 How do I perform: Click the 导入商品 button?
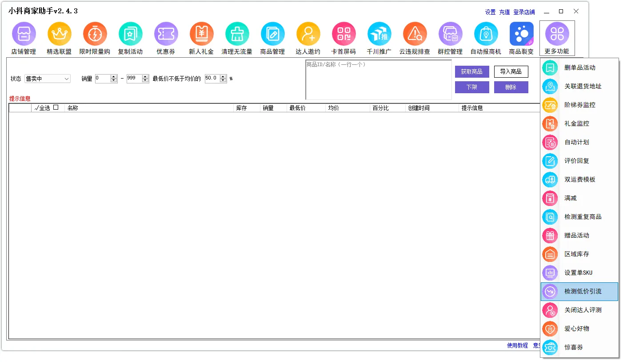click(x=511, y=71)
